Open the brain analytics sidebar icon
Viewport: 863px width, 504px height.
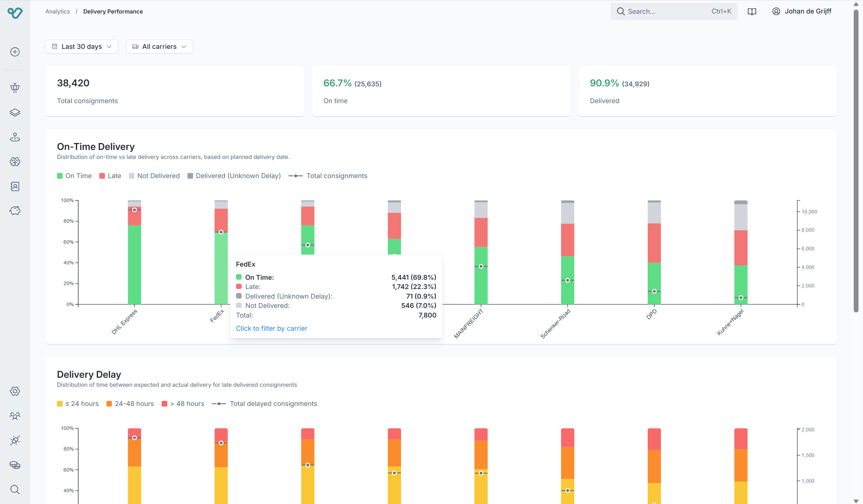coord(15,162)
